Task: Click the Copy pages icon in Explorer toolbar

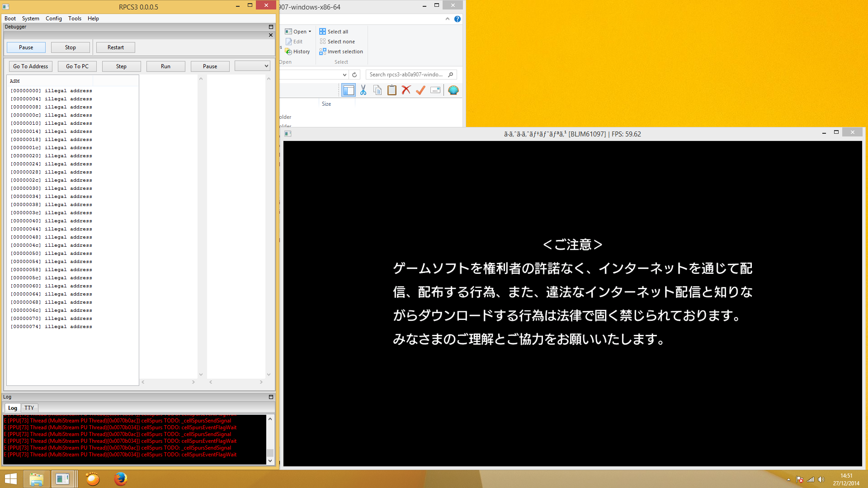Action: tap(377, 90)
